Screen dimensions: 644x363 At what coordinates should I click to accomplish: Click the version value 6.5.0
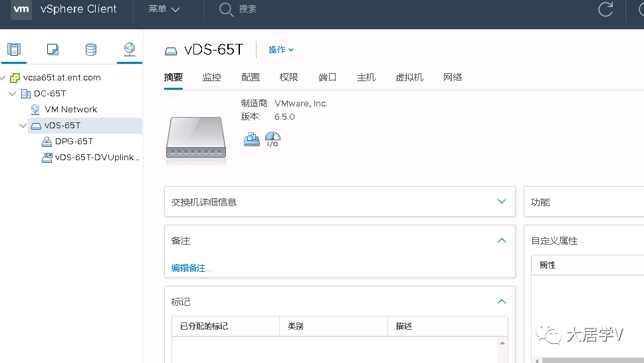click(x=284, y=116)
